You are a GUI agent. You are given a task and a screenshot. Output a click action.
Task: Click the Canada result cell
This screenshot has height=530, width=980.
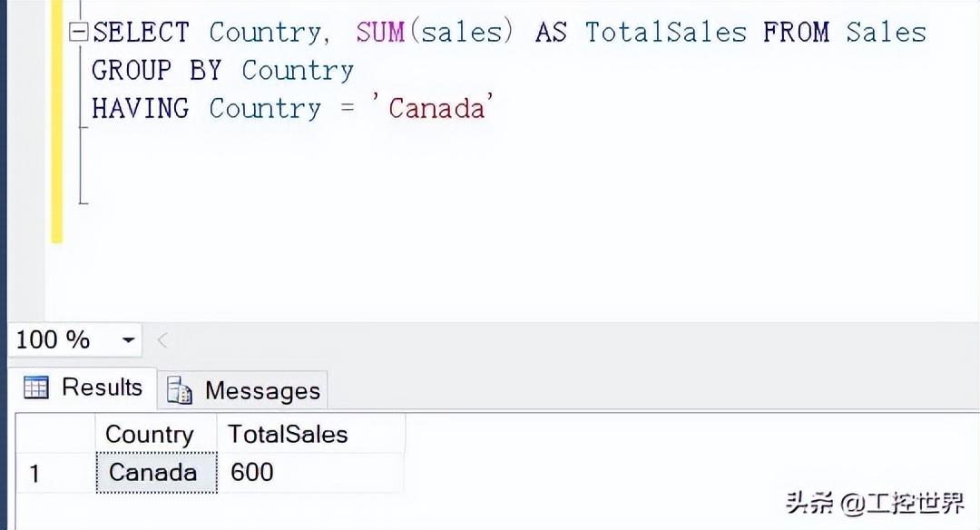click(153, 473)
